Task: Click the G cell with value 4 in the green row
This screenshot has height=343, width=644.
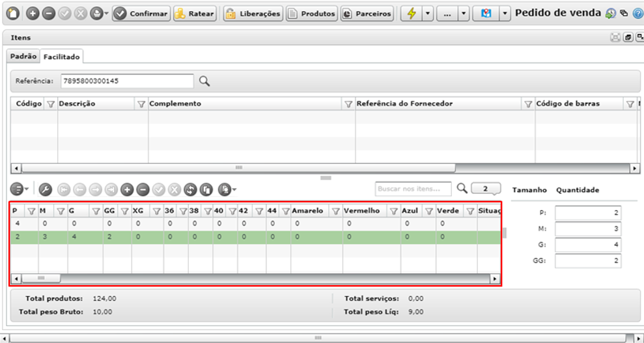Action: [x=85, y=237]
